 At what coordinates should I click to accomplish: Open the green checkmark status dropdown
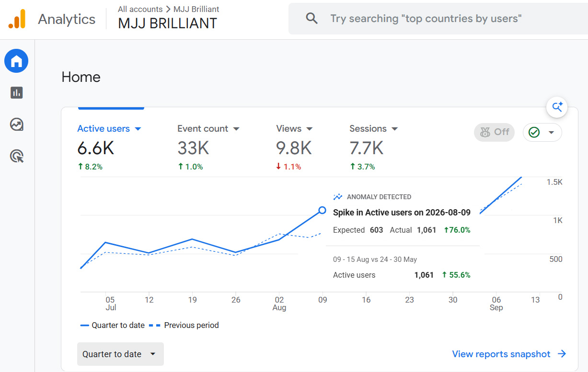(542, 133)
